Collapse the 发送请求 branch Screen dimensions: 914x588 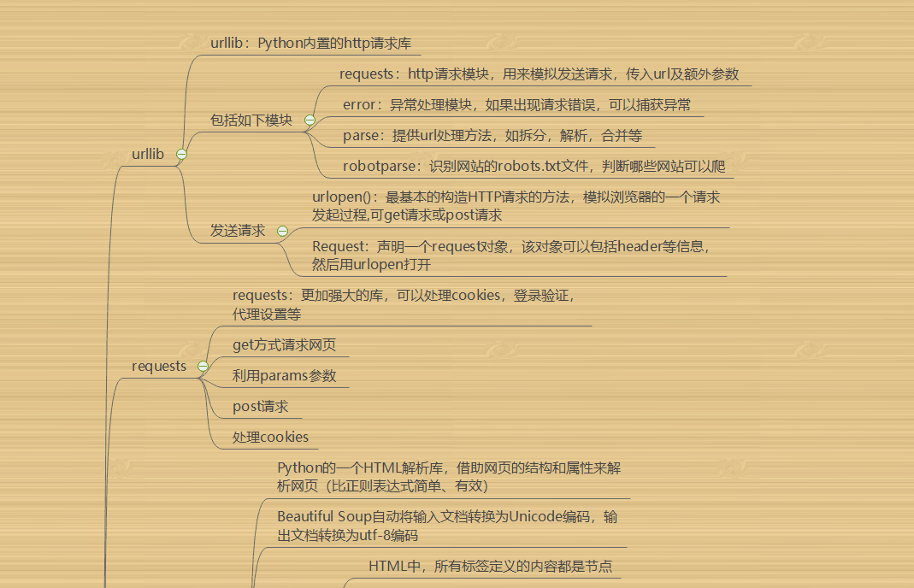coord(282,231)
